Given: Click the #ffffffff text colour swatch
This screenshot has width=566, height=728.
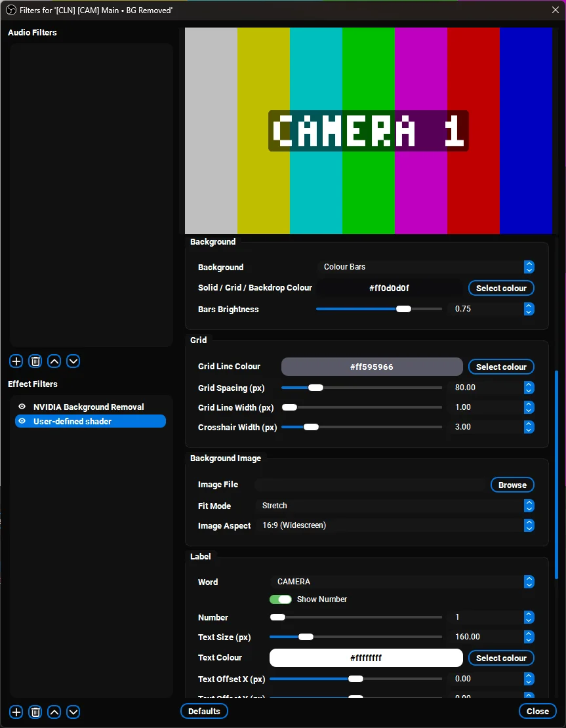Looking at the screenshot, I should (366, 658).
